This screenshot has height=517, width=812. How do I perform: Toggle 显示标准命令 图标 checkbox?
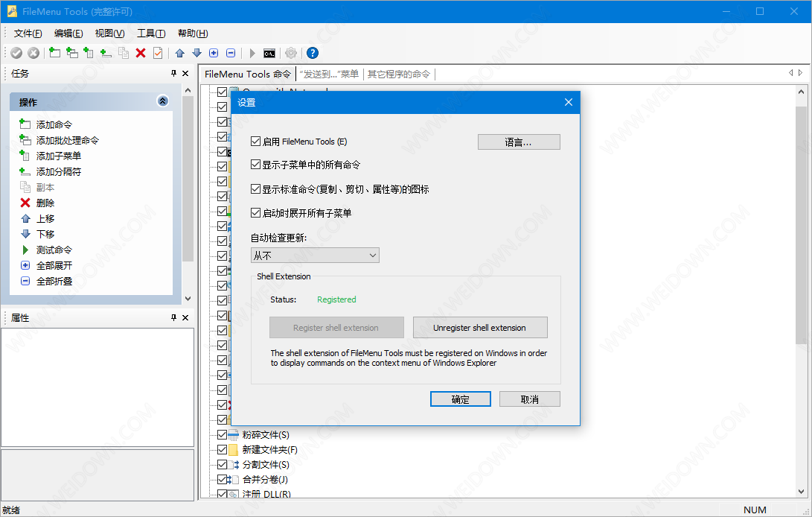[x=255, y=188]
